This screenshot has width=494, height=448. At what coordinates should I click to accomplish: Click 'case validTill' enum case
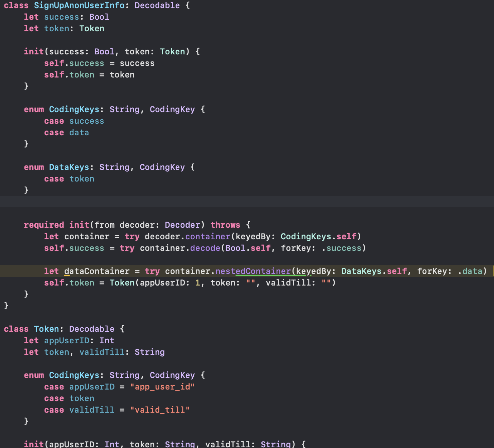coord(79,410)
